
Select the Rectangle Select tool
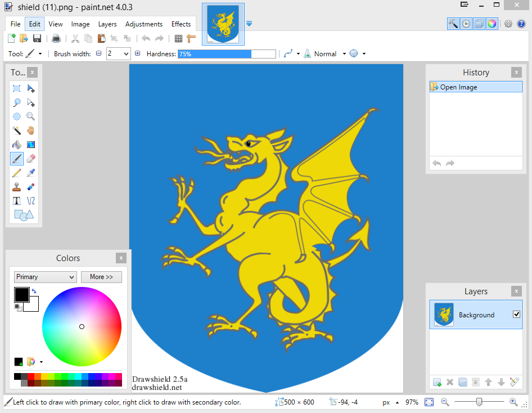point(17,88)
